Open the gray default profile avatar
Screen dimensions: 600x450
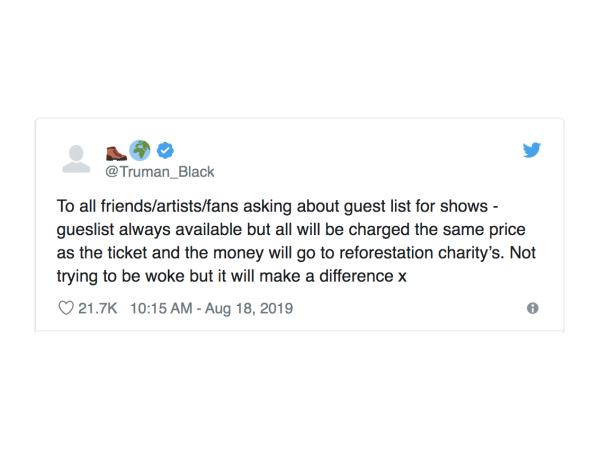(76, 159)
